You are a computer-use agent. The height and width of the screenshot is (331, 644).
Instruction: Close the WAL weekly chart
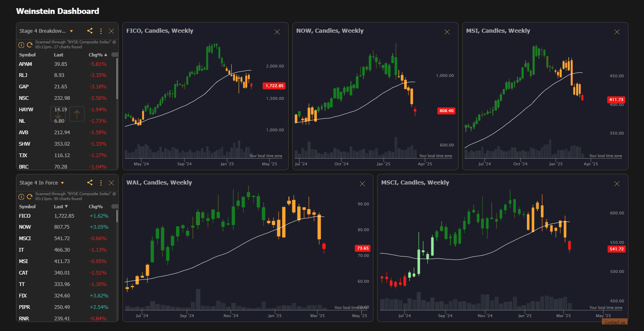[362, 184]
